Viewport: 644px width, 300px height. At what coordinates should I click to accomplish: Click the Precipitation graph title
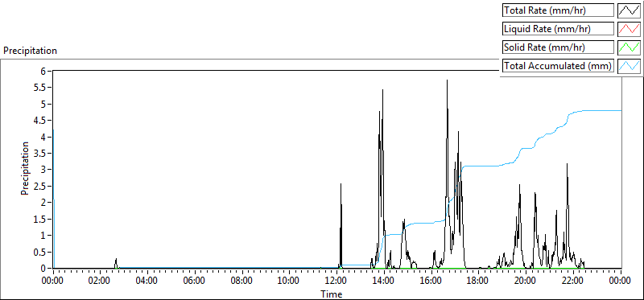point(30,51)
